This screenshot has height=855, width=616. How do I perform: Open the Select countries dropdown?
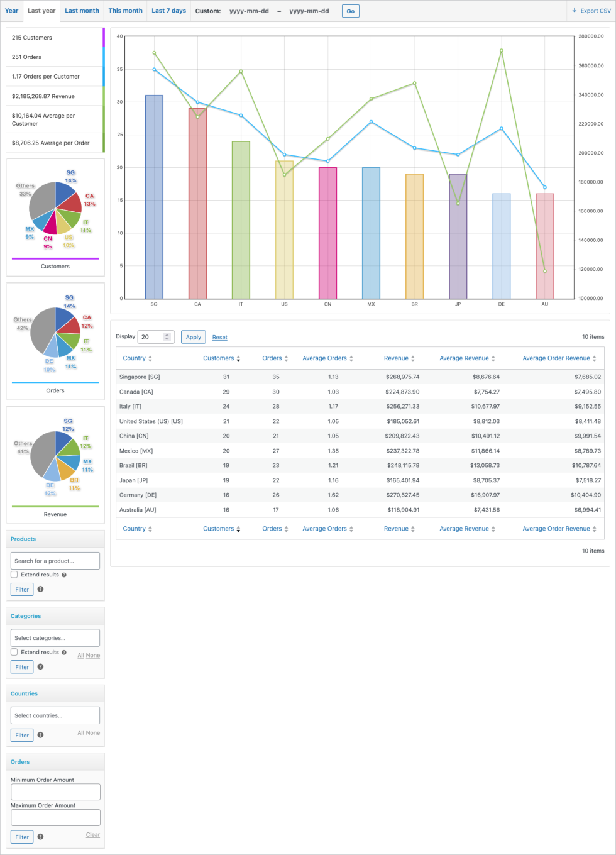click(x=55, y=715)
